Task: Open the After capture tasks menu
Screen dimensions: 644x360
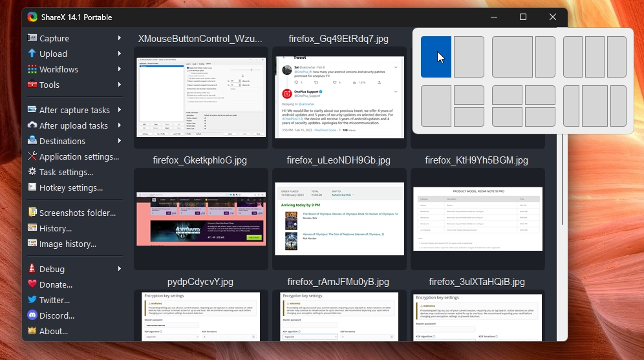Action: [x=74, y=110]
